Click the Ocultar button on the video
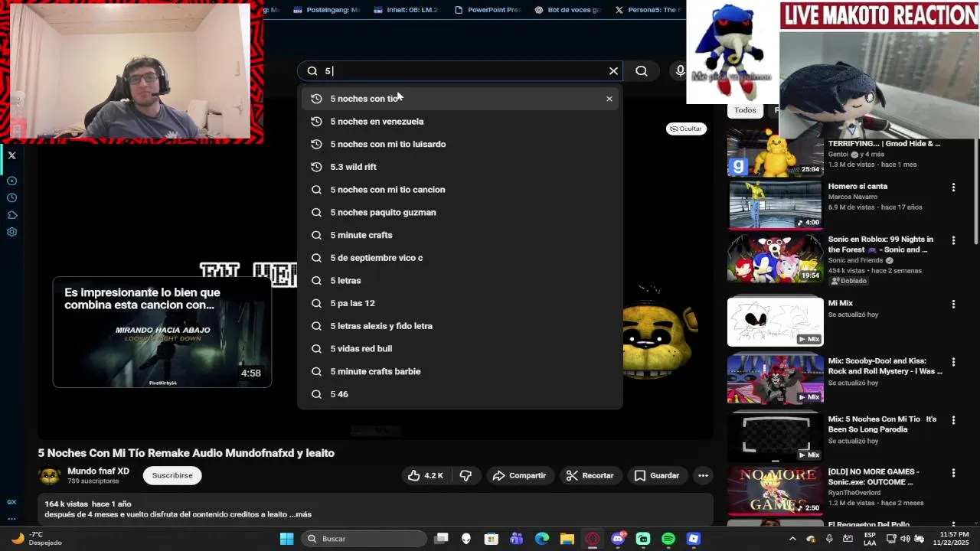 (685, 129)
